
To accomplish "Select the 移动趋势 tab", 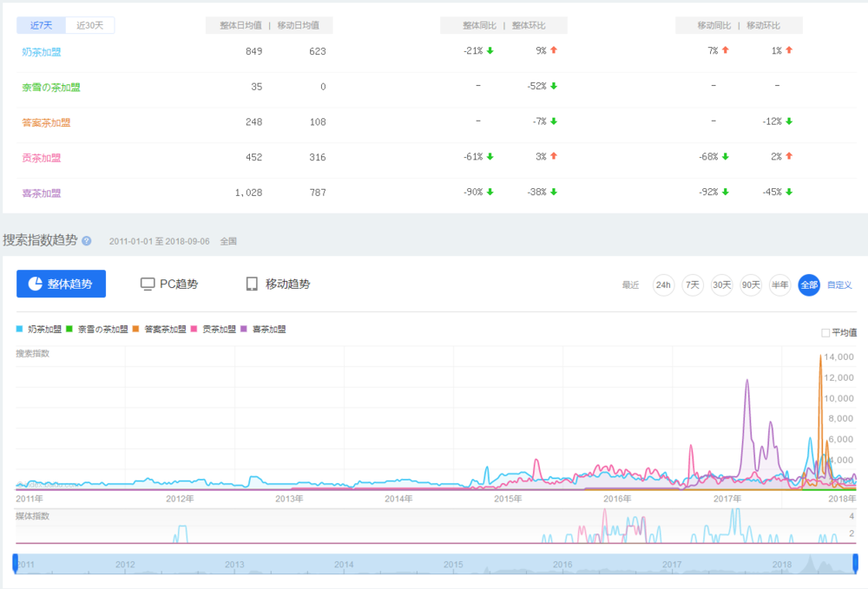I will pyautogui.click(x=278, y=284).
